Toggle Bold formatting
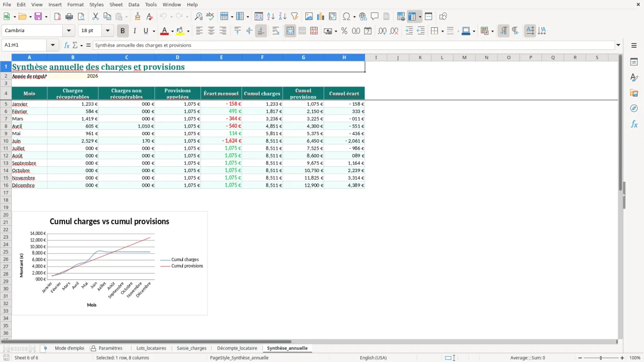The width and height of the screenshot is (644, 362). coord(122,31)
